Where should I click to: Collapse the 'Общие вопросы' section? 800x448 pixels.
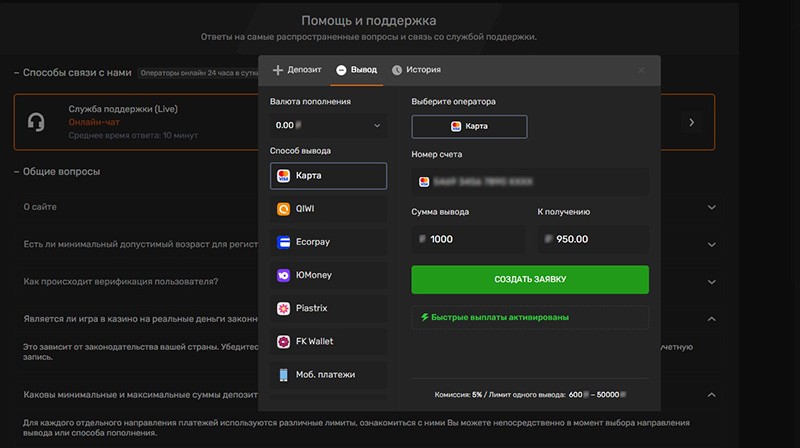[x=17, y=172]
